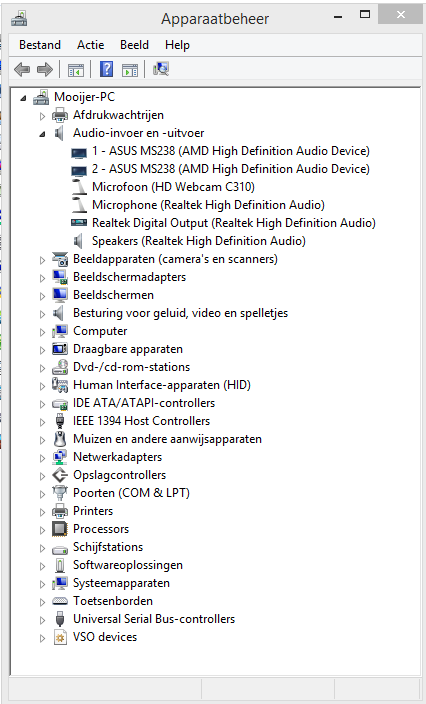Expand the Schijfstations category
This screenshot has width=426, height=704.
coord(42,548)
